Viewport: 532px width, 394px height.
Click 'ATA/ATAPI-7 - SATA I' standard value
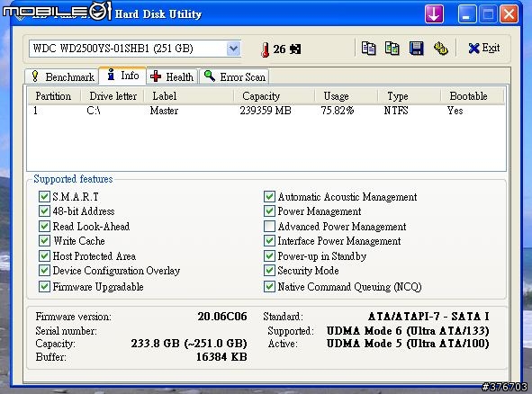click(x=428, y=317)
